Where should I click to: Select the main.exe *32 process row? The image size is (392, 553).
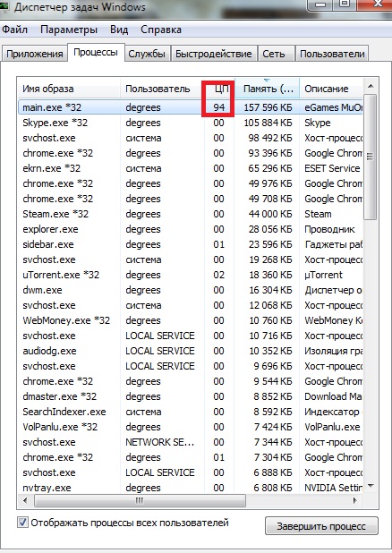click(191, 107)
